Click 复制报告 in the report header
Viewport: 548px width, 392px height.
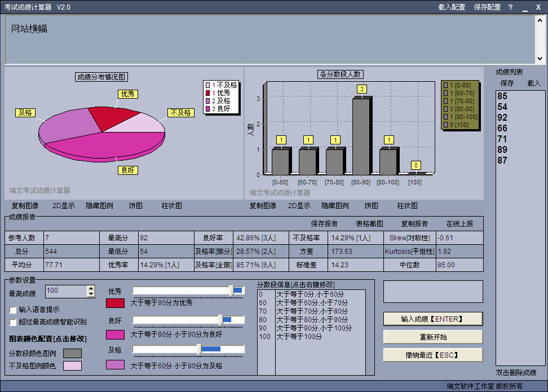(x=414, y=224)
